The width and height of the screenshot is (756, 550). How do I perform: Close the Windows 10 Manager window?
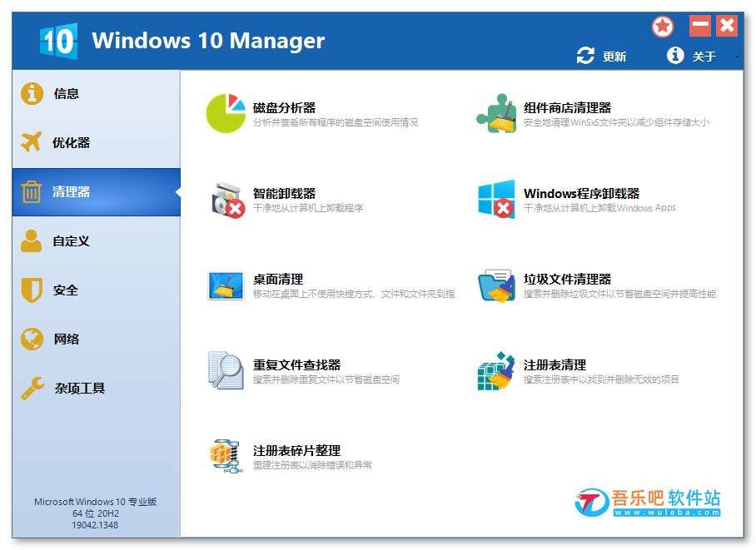(727, 26)
